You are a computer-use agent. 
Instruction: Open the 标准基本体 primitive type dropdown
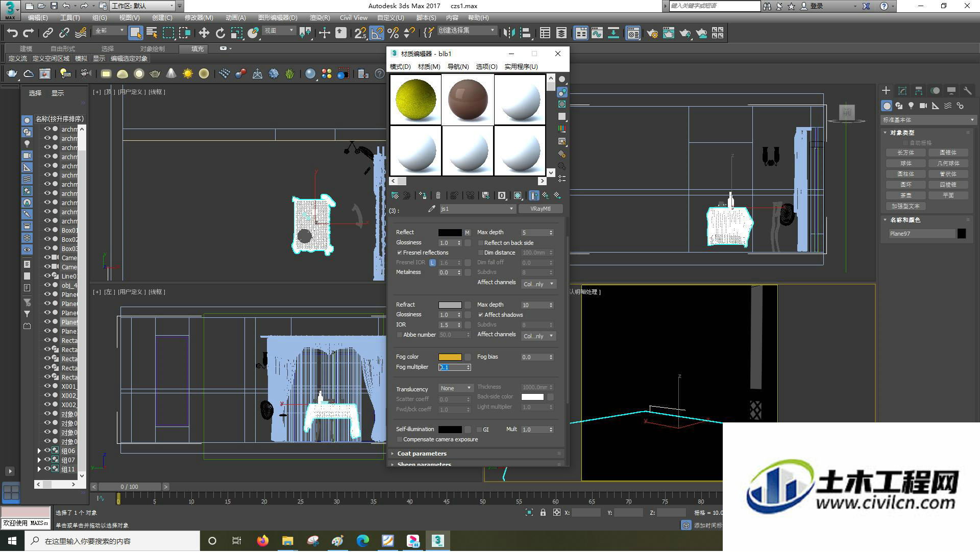pos(928,120)
